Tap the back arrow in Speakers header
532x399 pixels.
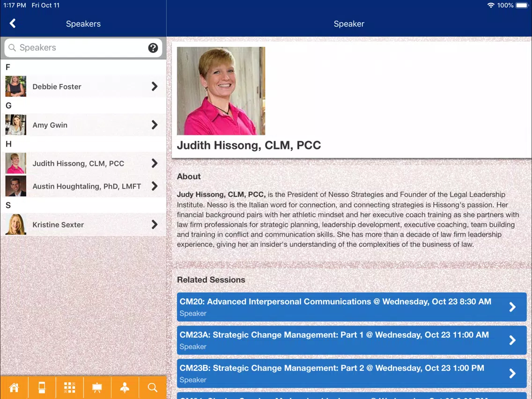(x=13, y=23)
